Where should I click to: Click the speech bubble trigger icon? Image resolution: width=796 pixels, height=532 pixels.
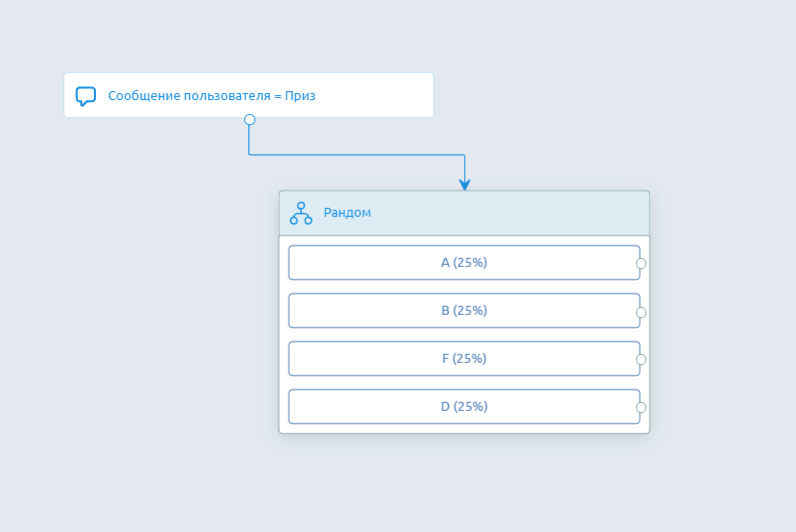click(86, 96)
